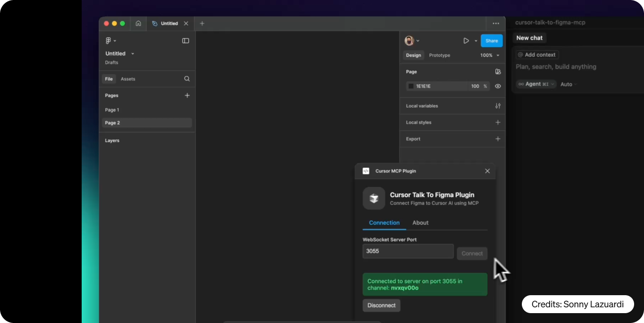Viewport: 644px width, 323px height.
Task: Toggle page background color visibility eye
Action: [498, 86]
